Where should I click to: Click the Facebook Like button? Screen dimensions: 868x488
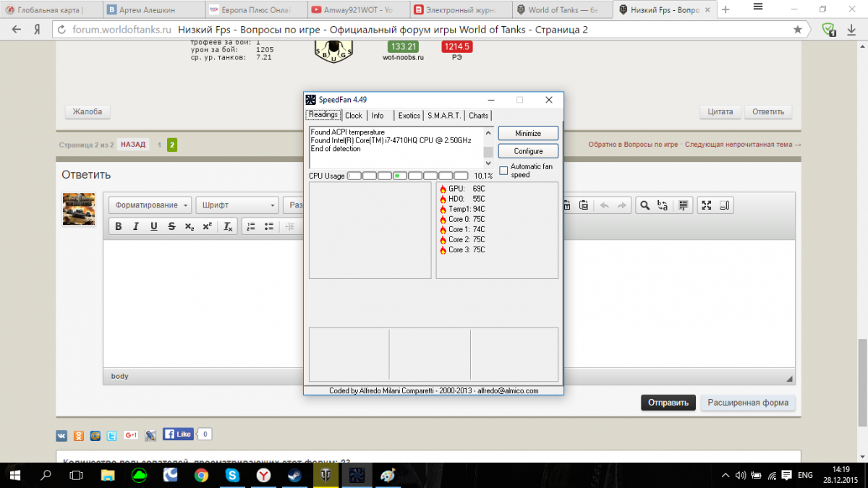tap(178, 434)
